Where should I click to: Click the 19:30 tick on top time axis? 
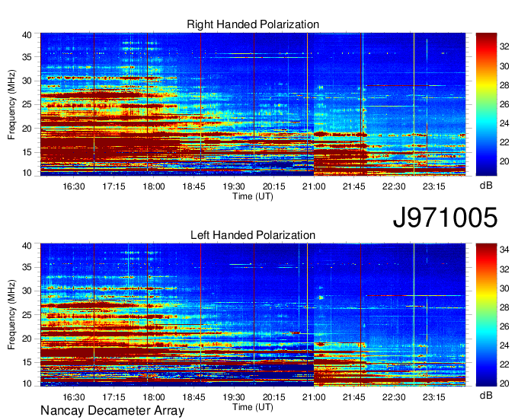tap(234, 186)
